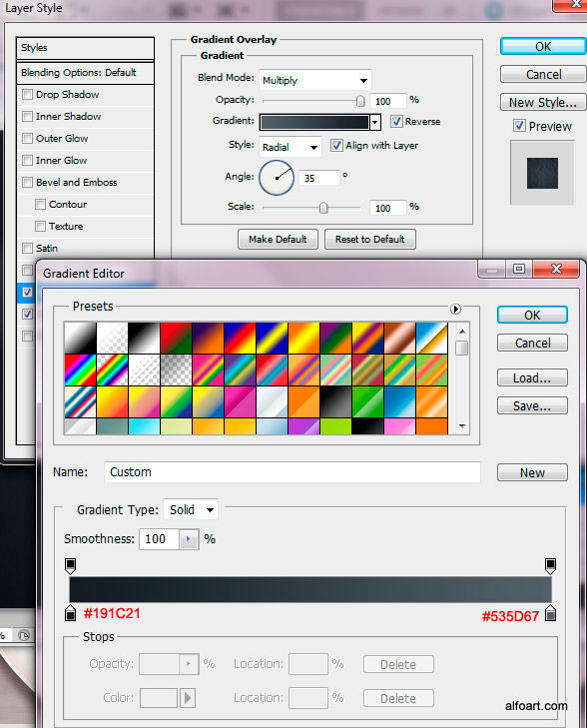Open the Satin settings row
This screenshot has width=587, height=728.
[x=85, y=248]
